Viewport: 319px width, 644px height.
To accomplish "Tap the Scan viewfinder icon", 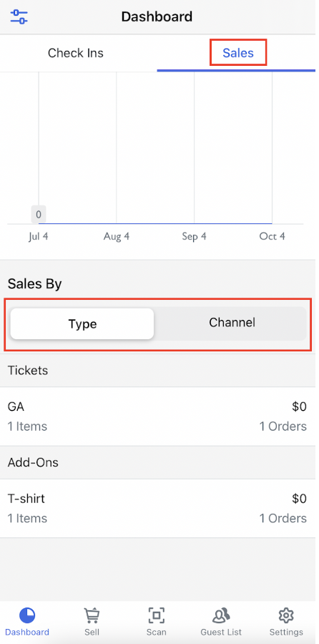I will pos(157,615).
